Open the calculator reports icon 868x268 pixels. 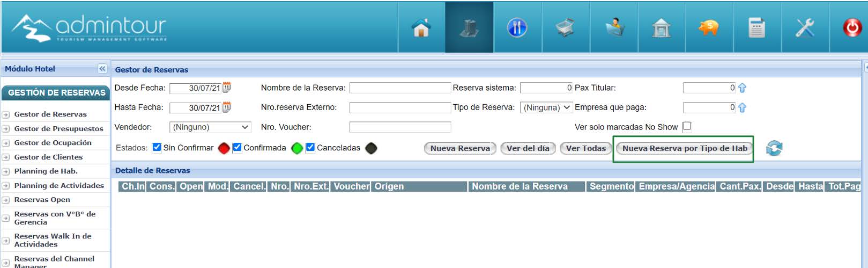(x=756, y=27)
